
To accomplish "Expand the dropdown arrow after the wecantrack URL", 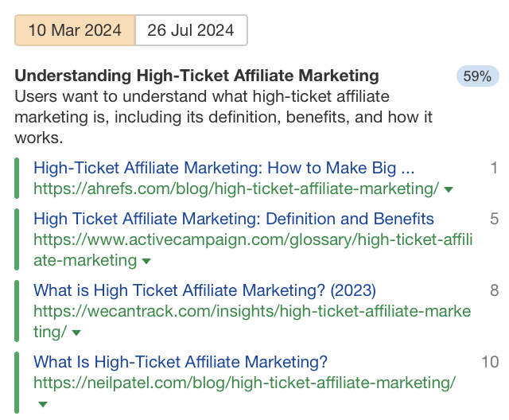I will [x=76, y=332].
